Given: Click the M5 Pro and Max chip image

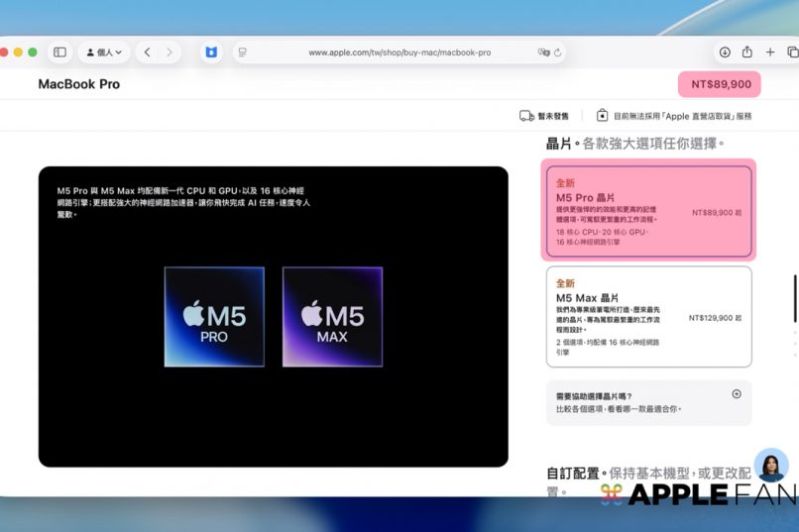Looking at the screenshot, I should click(274, 316).
